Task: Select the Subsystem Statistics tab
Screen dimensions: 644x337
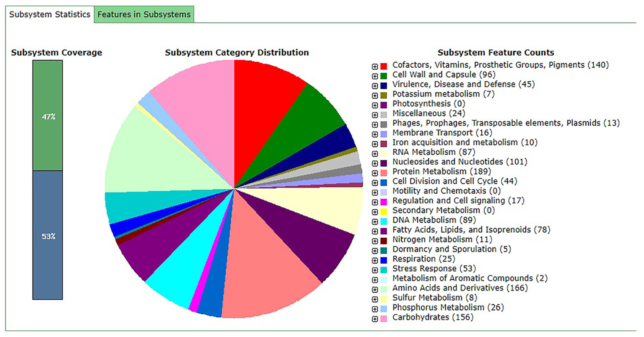Action: pyautogui.click(x=50, y=14)
